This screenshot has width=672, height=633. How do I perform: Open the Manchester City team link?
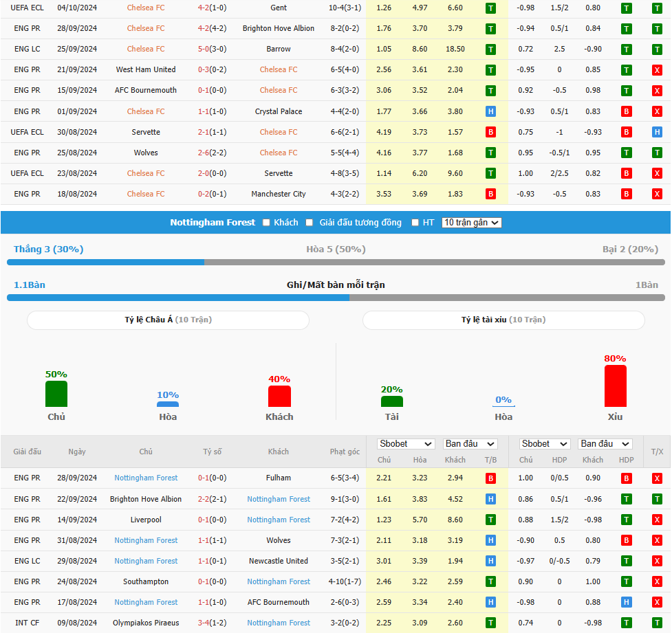[279, 194]
